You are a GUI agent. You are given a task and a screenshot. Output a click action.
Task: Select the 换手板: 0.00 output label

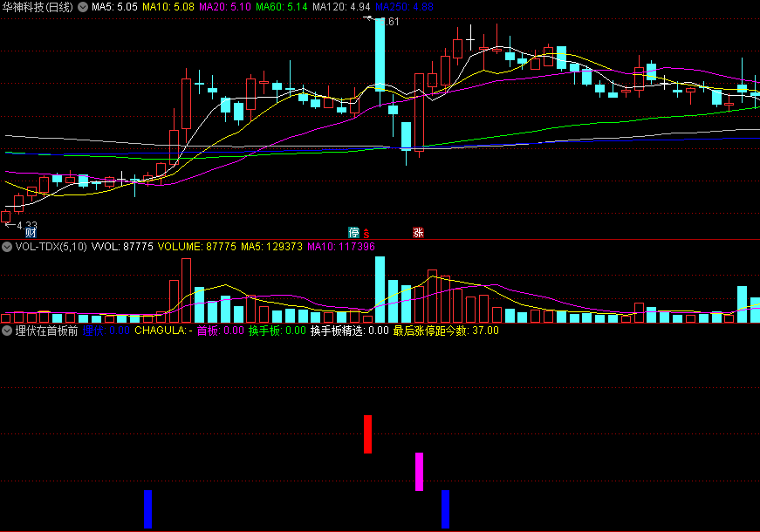click(277, 331)
